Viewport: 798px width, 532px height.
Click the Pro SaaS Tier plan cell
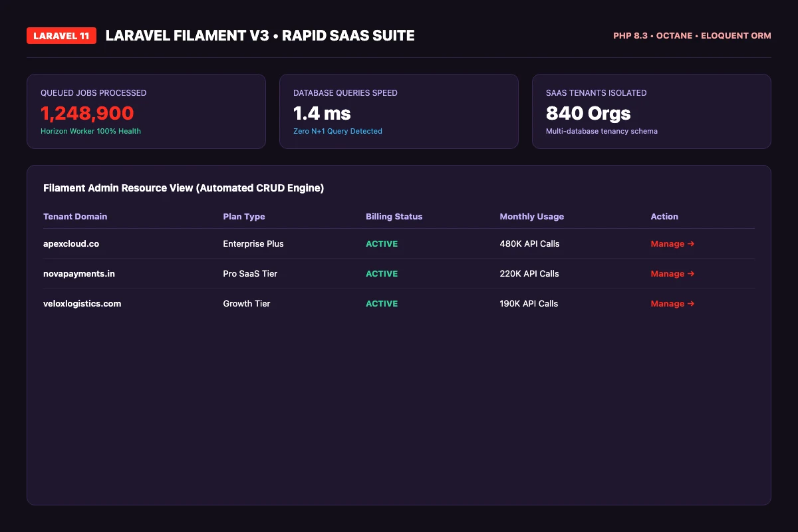coord(250,274)
